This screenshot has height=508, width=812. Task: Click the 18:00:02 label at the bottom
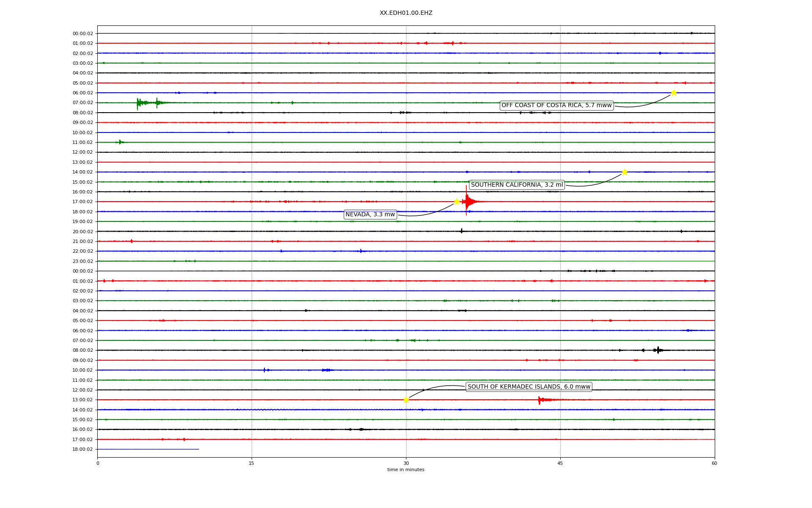pyautogui.click(x=82, y=450)
